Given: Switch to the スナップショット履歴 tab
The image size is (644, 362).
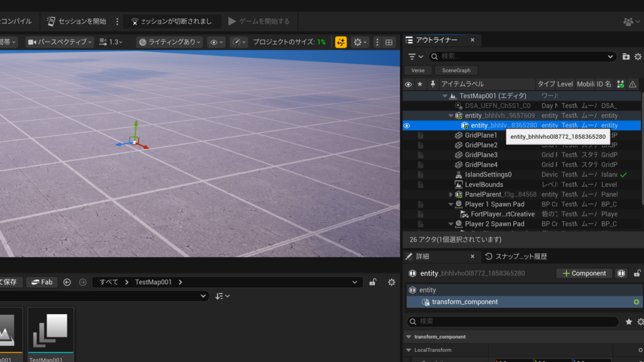Looking at the screenshot, I should 516,256.
